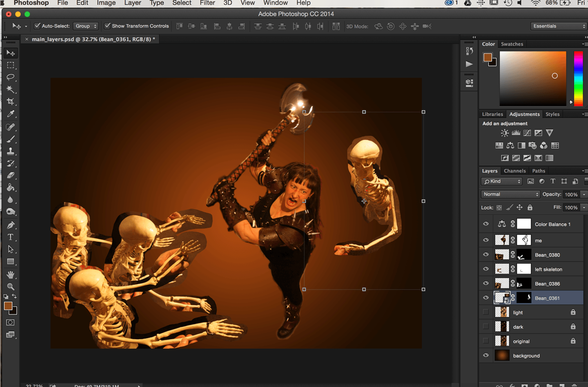
Task: Click the foreground color swatch in toolbox
Action: pos(8,306)
